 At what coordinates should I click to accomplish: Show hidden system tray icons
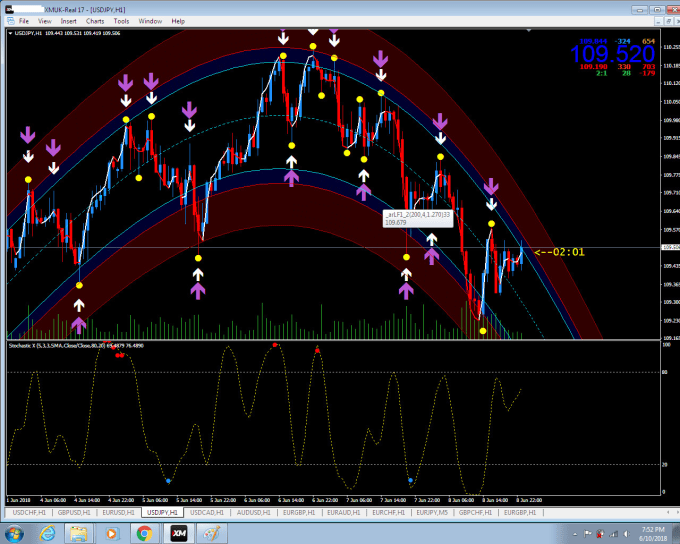[575, 534]
